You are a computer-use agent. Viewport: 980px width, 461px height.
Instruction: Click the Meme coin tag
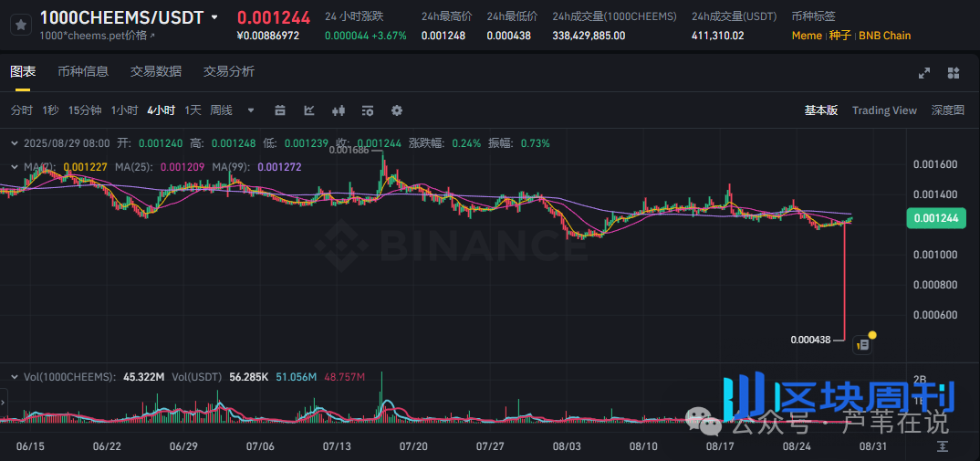pyautogui.click(x=807, y=36)
